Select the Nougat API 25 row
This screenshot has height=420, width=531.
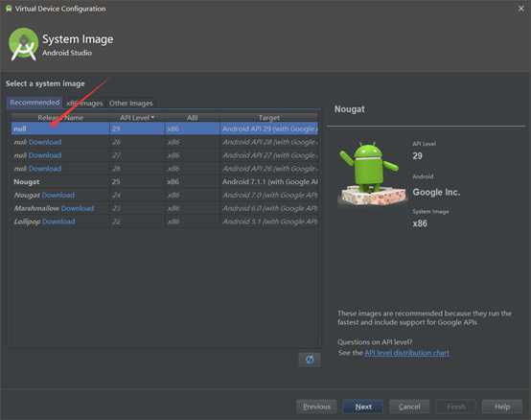(165, 182)
